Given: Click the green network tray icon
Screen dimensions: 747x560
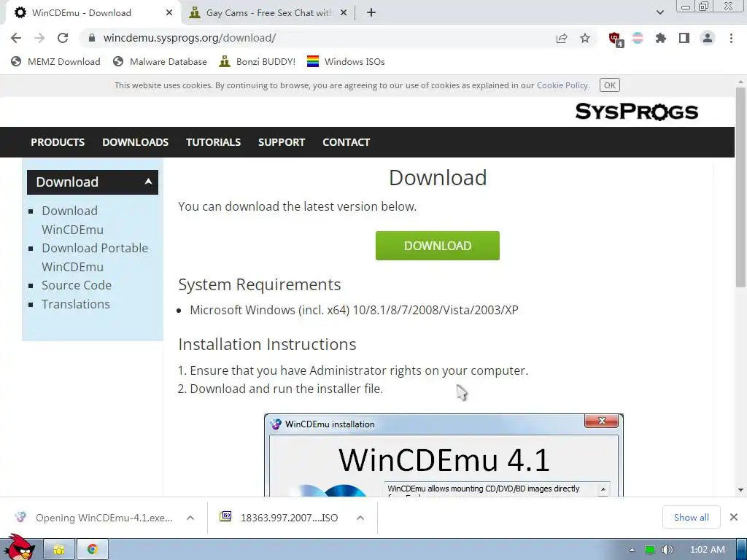Looking at the screenshot, I should tap(650, 550).
